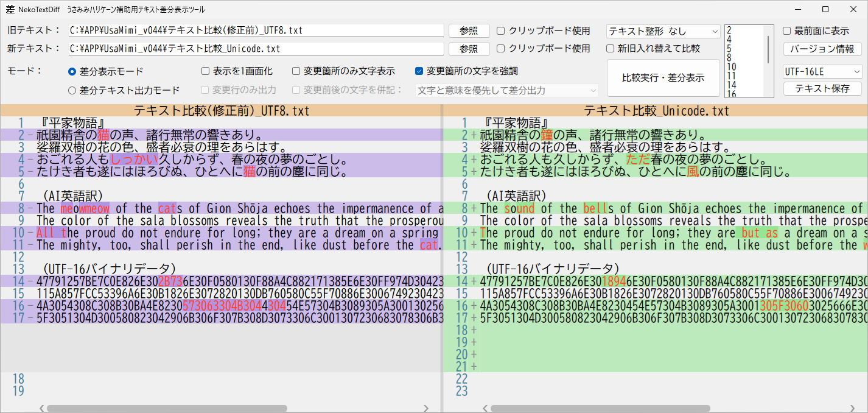Screen dimensions: 868x413
Task: Click the NekoTextDiff app icon in title bar
Action: tap(11, 9)
